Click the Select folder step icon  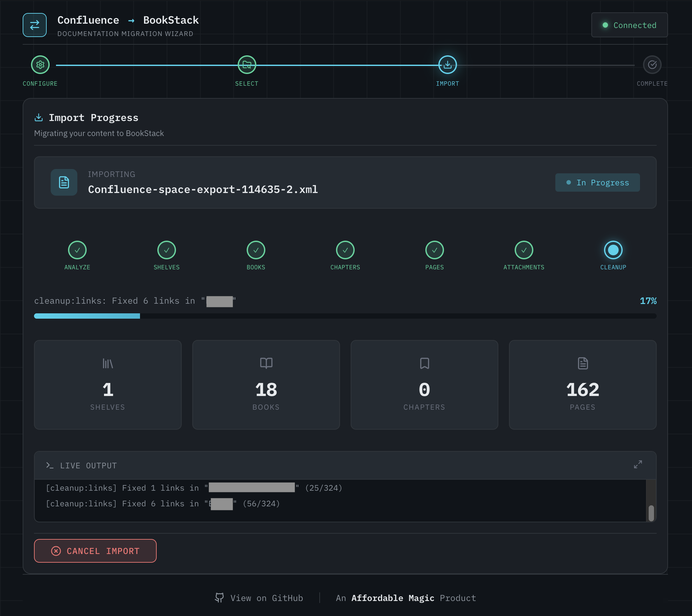247,65
